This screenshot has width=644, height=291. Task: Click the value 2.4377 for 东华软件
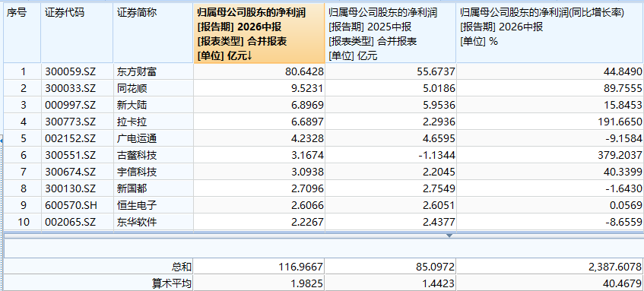(x=391, y=222)
